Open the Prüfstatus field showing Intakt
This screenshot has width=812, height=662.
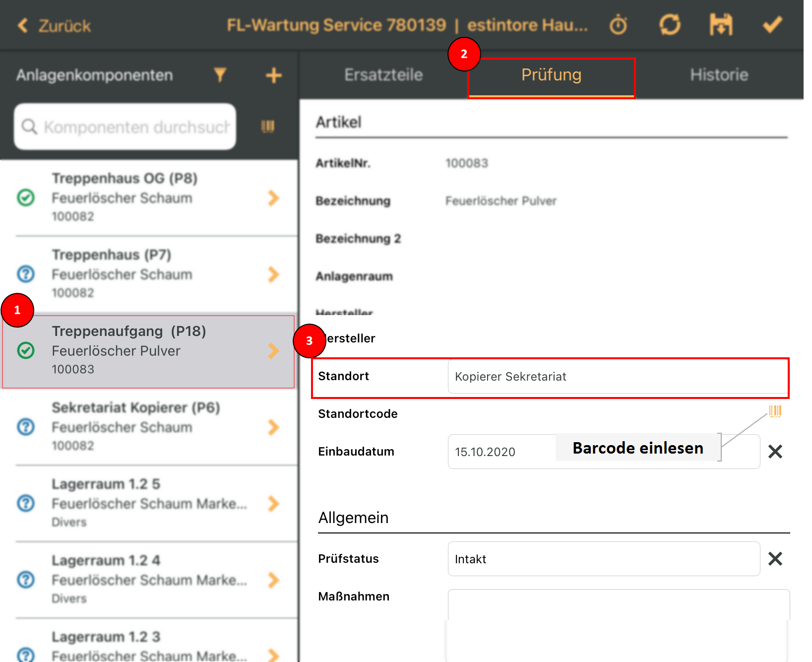pyautogui.click(x=603, y=559)
